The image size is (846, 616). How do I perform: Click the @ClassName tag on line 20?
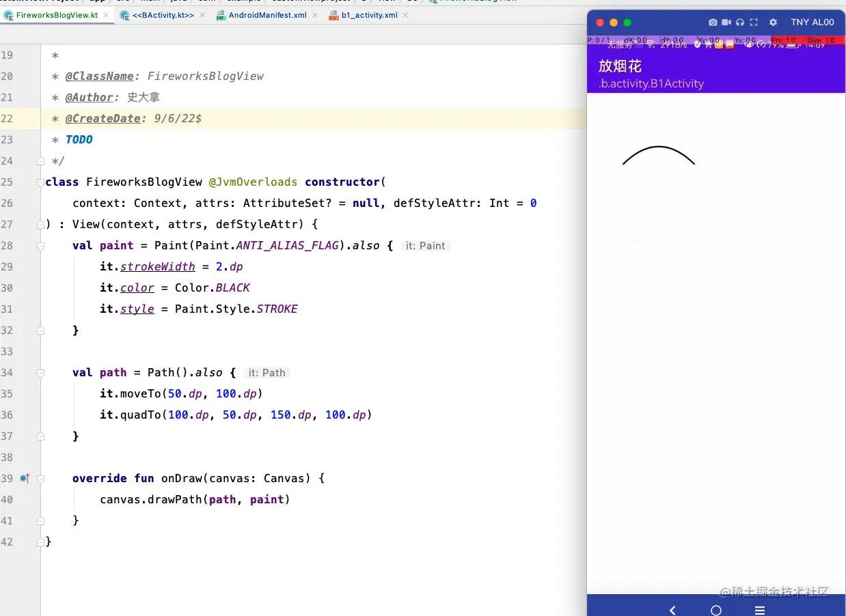[x=100, y=76]
